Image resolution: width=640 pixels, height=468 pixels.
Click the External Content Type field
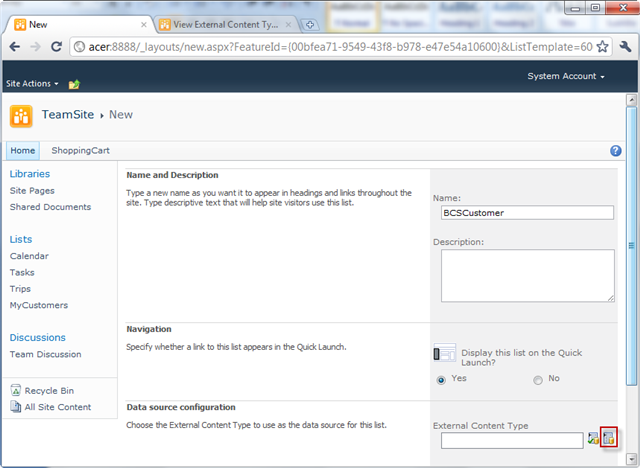pyautogui.click(x=512, y=441)
